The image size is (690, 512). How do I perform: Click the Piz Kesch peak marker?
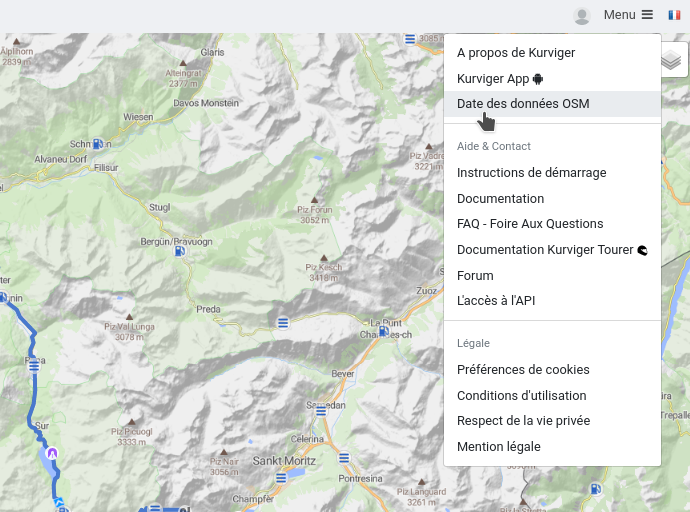pyautogui.click(x=324, y=258)
